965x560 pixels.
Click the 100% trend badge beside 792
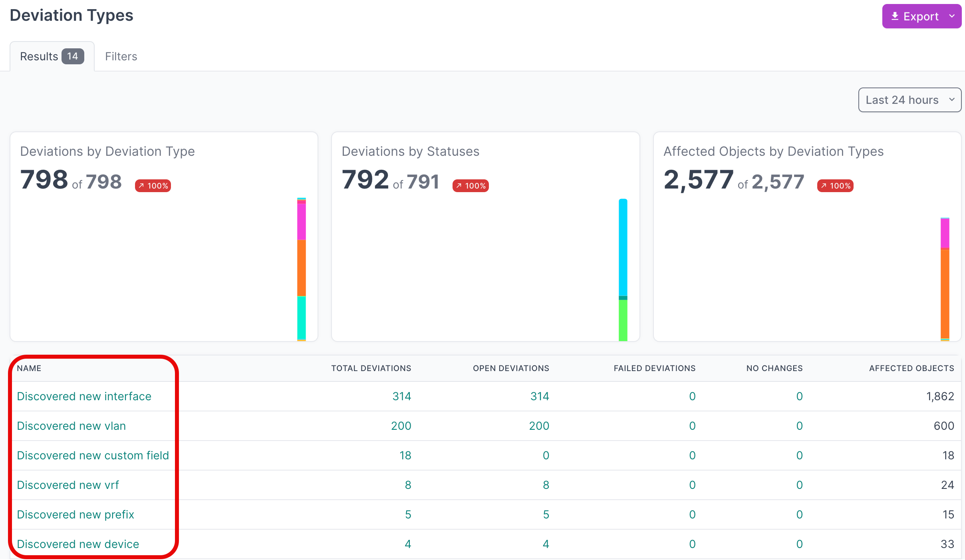[471, 186]
